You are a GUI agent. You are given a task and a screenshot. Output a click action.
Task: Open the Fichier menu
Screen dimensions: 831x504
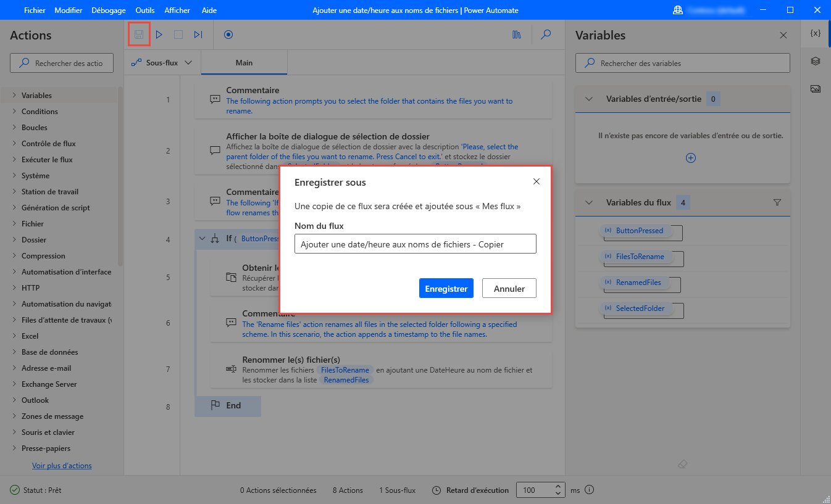35,10
